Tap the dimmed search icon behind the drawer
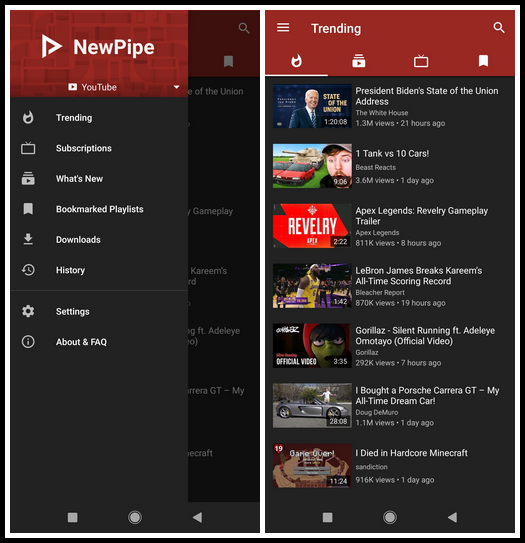The height and width of the screenshot is (543, 525). click(244, 28)
